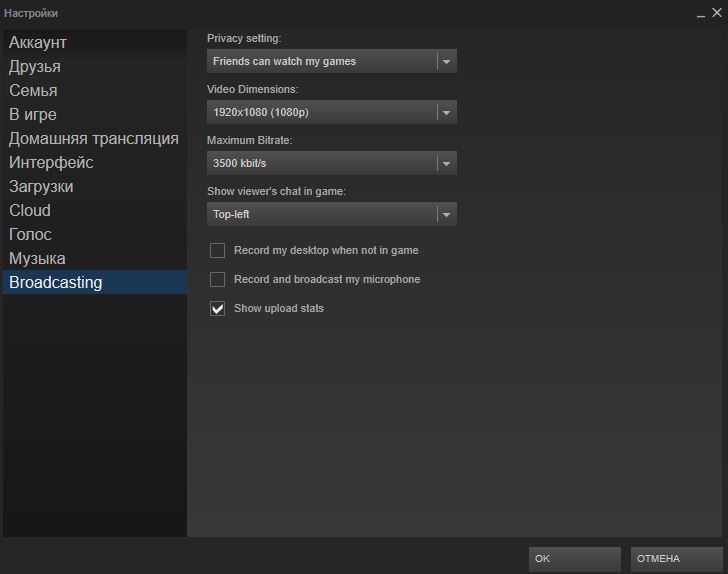
Task: Expand the viewer's chat position dropdown
Action: coord(331,214)
